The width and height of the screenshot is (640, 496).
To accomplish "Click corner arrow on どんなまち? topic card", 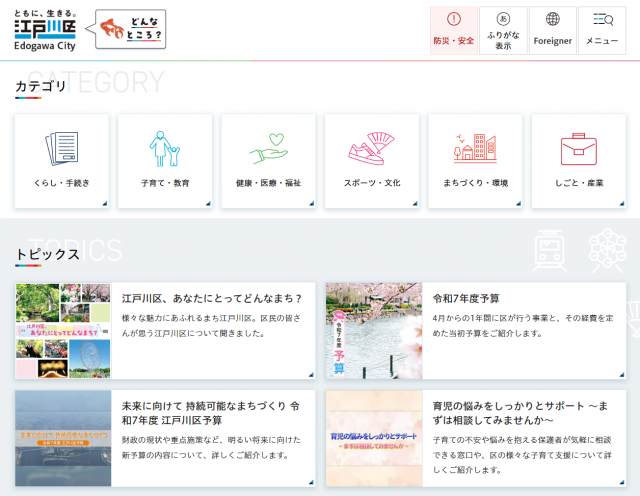I will click(x=311, y=374).
